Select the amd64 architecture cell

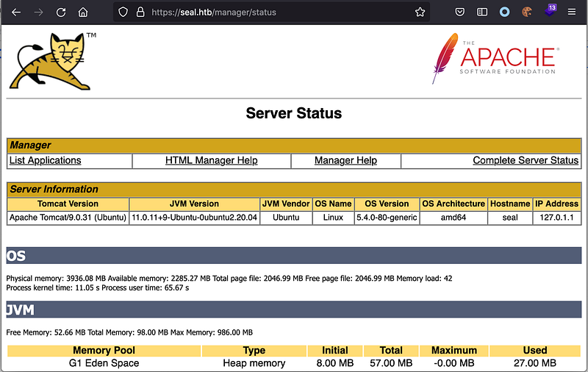pos(453,218)
